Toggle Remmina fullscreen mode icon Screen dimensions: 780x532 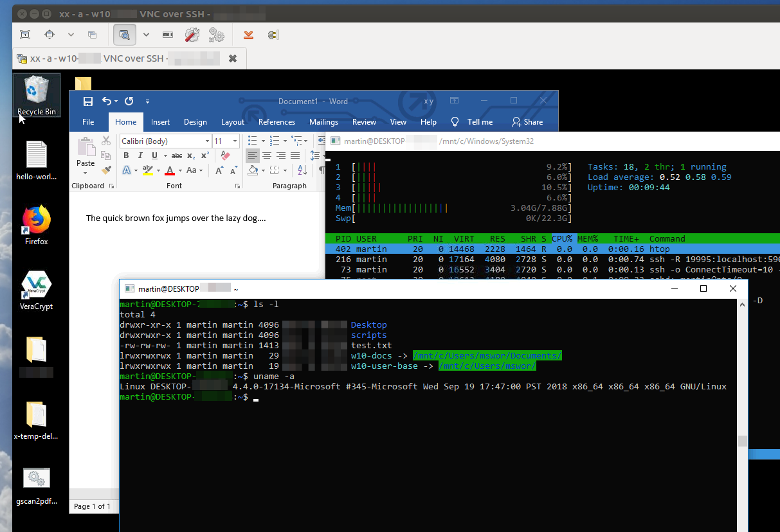pyautogui.click(x=25, y=35)
